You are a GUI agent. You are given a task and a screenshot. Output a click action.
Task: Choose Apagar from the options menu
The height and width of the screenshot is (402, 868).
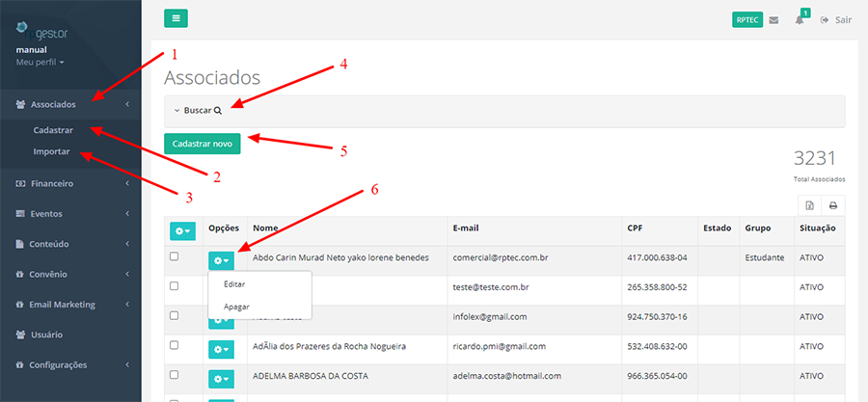236,307
